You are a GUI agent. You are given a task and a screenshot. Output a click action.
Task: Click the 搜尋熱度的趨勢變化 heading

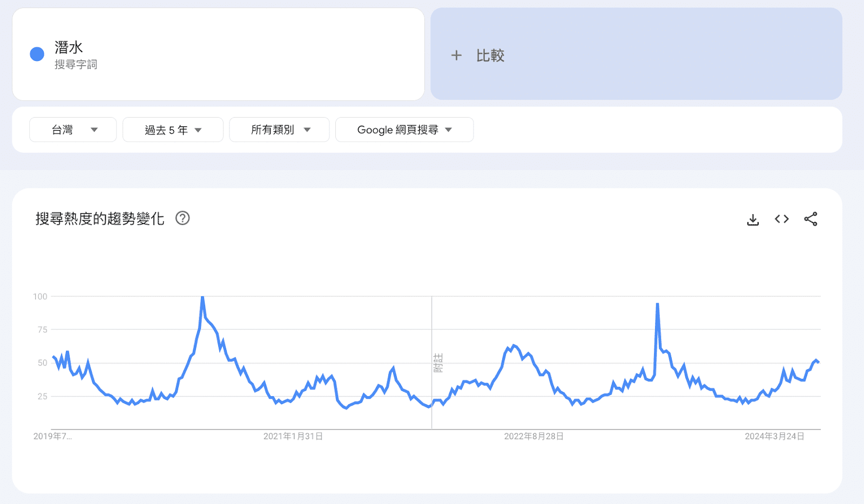click(x=100, y=219)
